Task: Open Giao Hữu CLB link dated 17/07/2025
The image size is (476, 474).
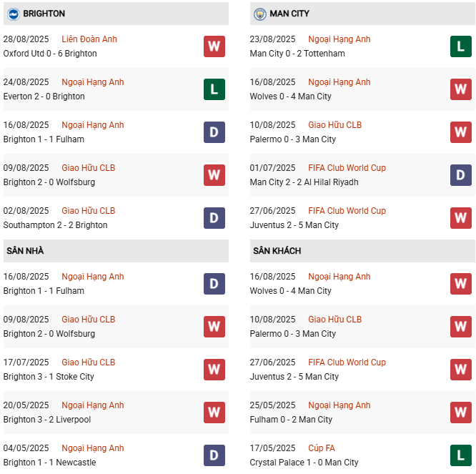Action: 88,362
